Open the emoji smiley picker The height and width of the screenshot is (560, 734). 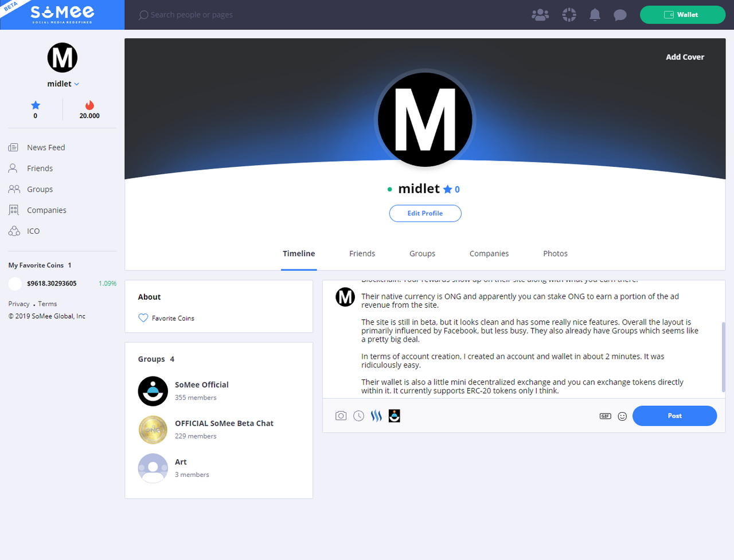click(622, 416)
